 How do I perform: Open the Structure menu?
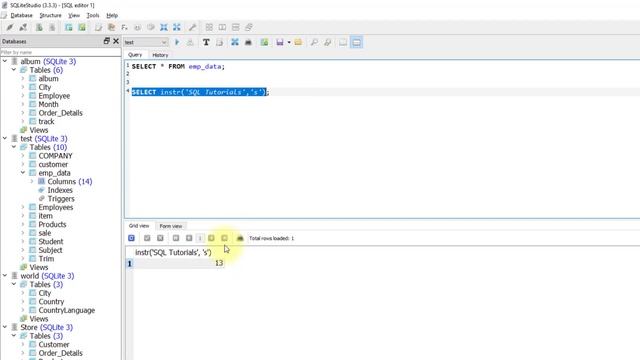(x=50, y=16)
